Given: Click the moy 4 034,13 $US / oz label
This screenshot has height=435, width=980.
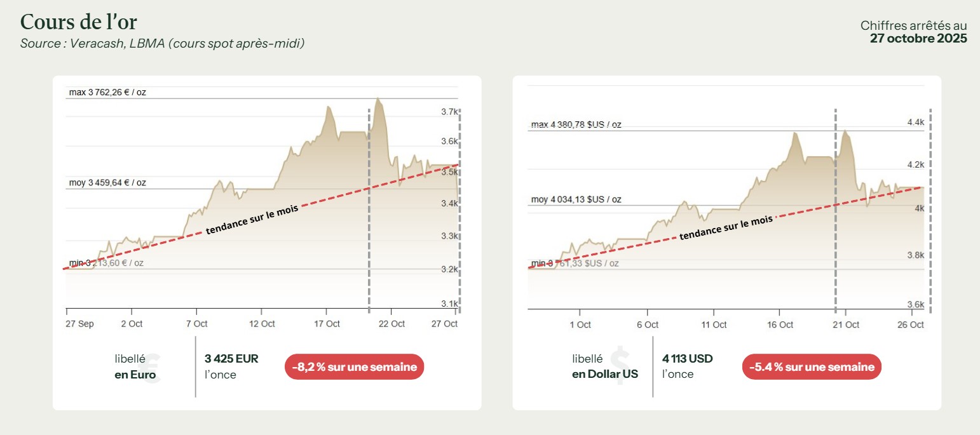Looking at the screenshot, I should pyautogui.click(x=576, y=199).
